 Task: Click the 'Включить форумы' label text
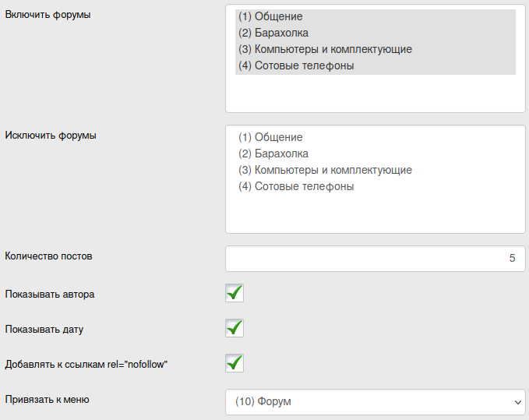pos(48,15)
